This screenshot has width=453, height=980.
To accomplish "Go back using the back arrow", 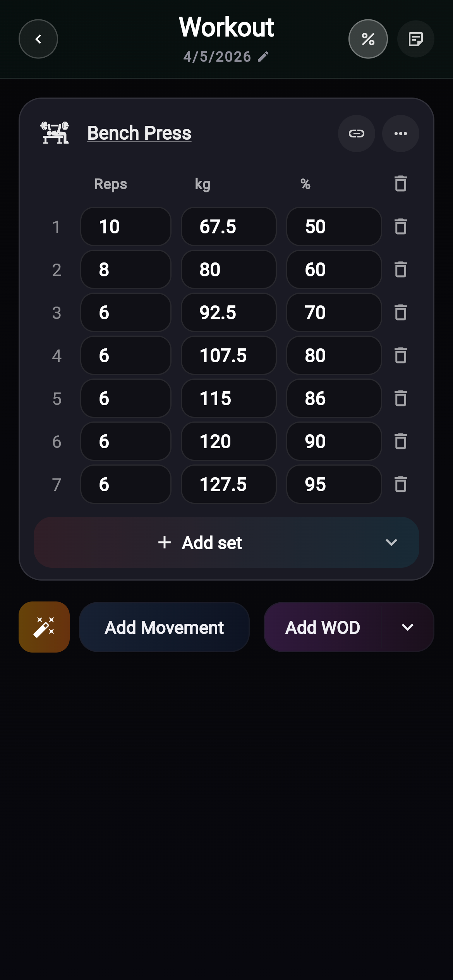I will (38, 39).
